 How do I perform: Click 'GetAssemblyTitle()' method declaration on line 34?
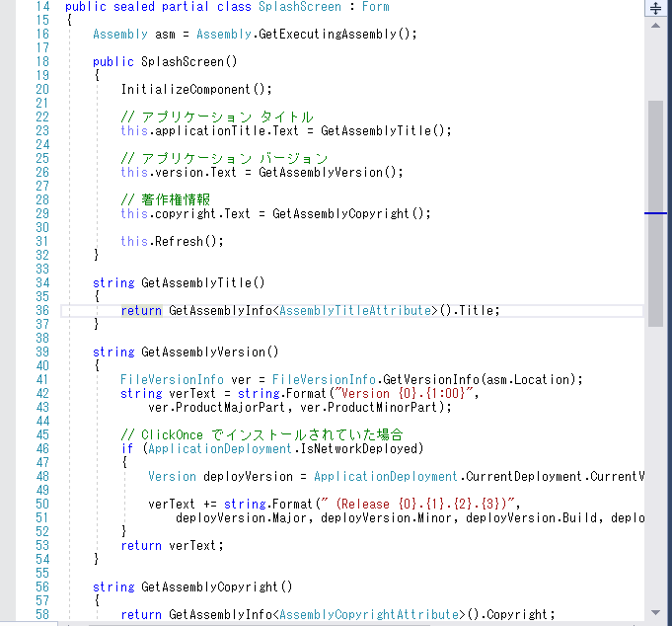[x=203, y=283]
